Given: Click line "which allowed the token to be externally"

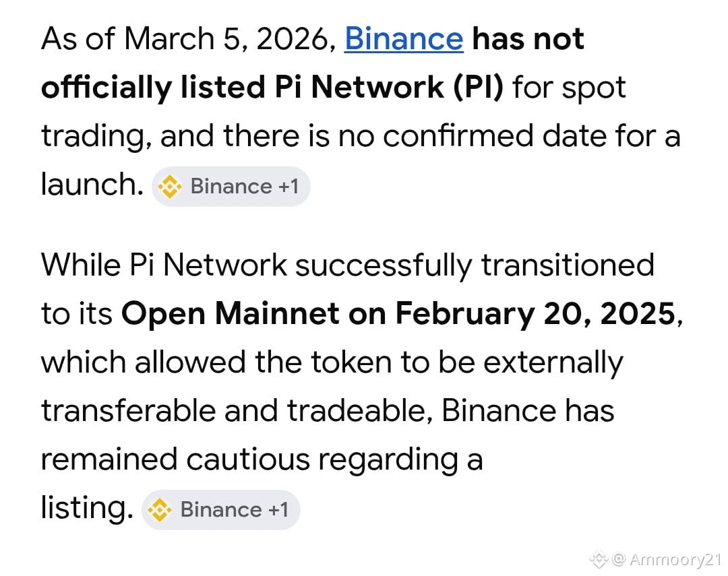Looking at the screenshot, I should point(332,363).
